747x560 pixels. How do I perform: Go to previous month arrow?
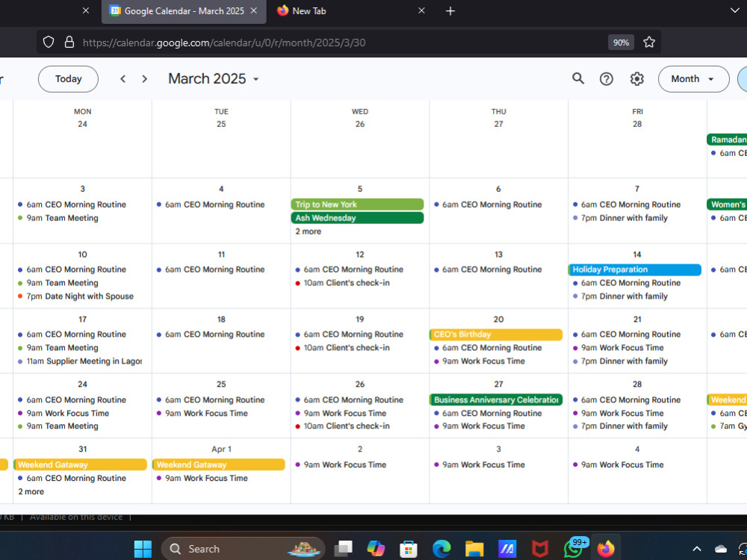click(x=123, y=79)
